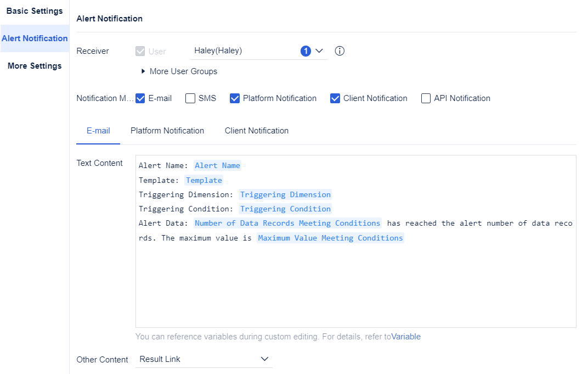Uncheck Platform Notification method checkbox
588x374 pixels.
click(235, 98)
